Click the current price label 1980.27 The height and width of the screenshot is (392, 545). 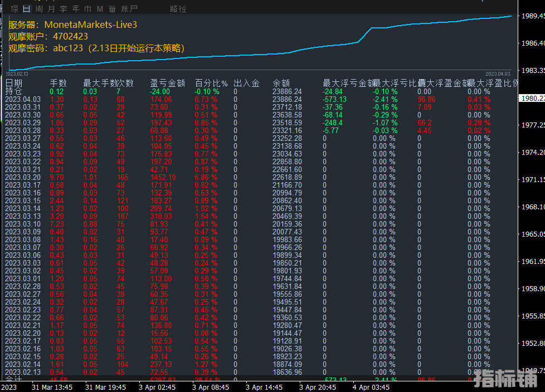[x=533, y=98]
